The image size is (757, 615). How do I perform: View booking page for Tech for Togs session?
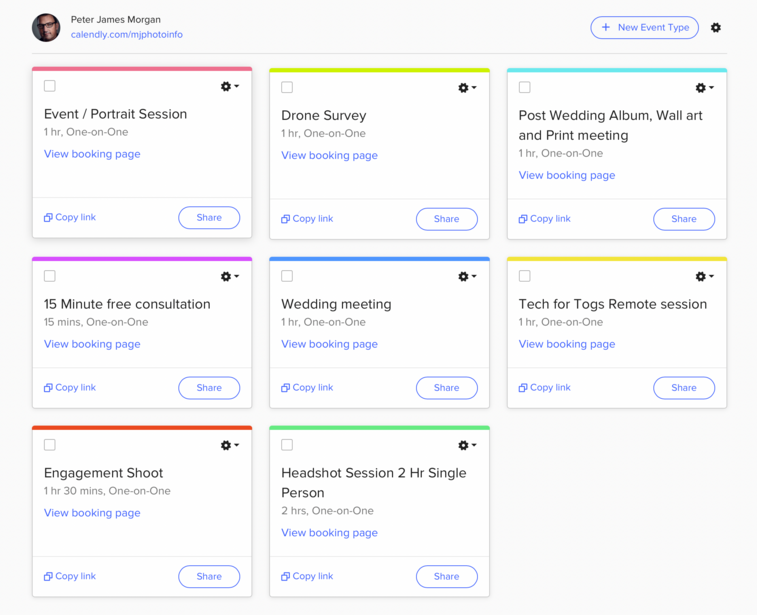(x=567, y=344)
